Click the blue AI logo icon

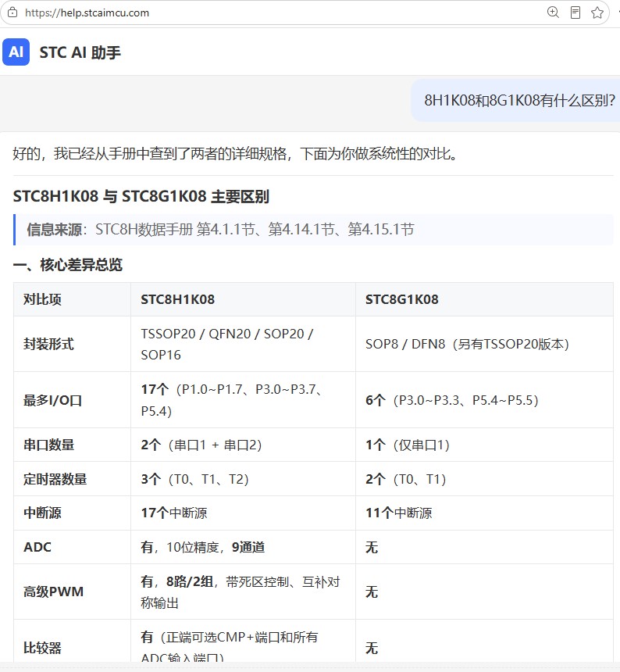16,52
